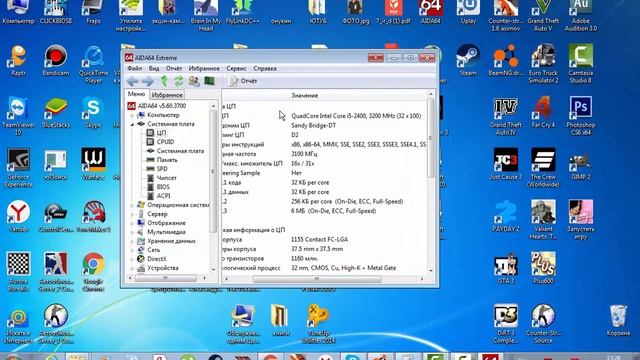Select the CPUID tree item
Viewport: 640px width, 360px height.
click(160, 142)
